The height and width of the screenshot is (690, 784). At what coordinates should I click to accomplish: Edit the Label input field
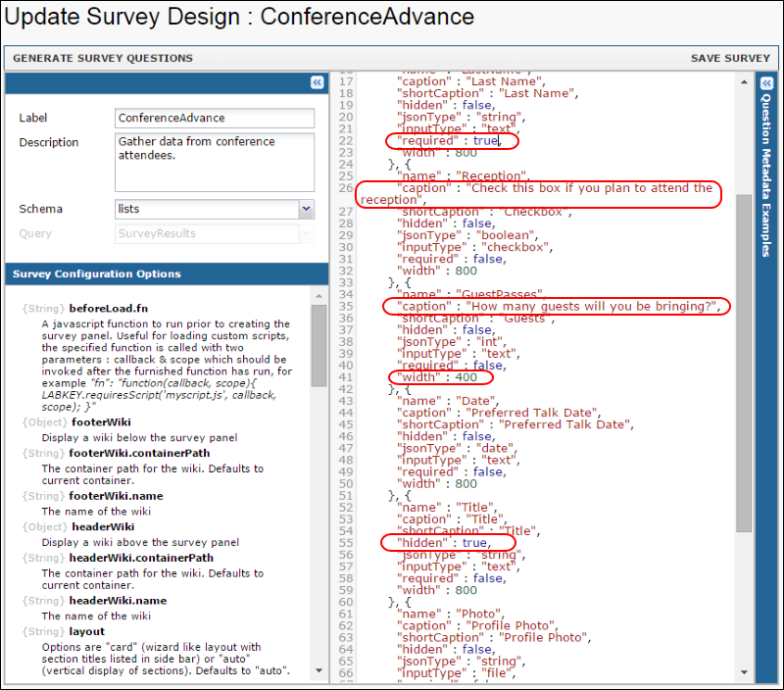[215, 118]
